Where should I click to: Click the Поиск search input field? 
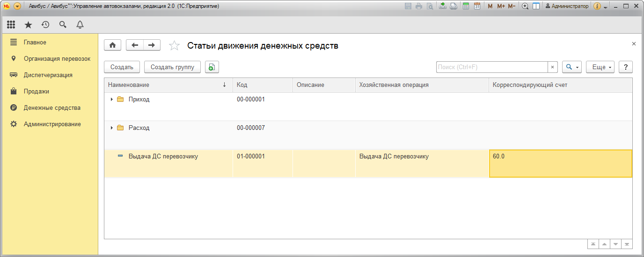pyautogui.click(x=491, y=67)
